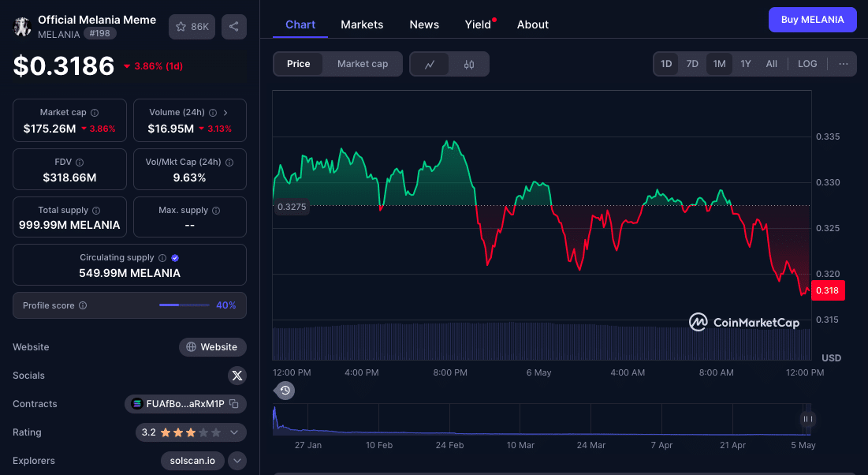The image size is (868, 475).
Task: Click the 0.3275 opening price label
Action: pos(292,207)
